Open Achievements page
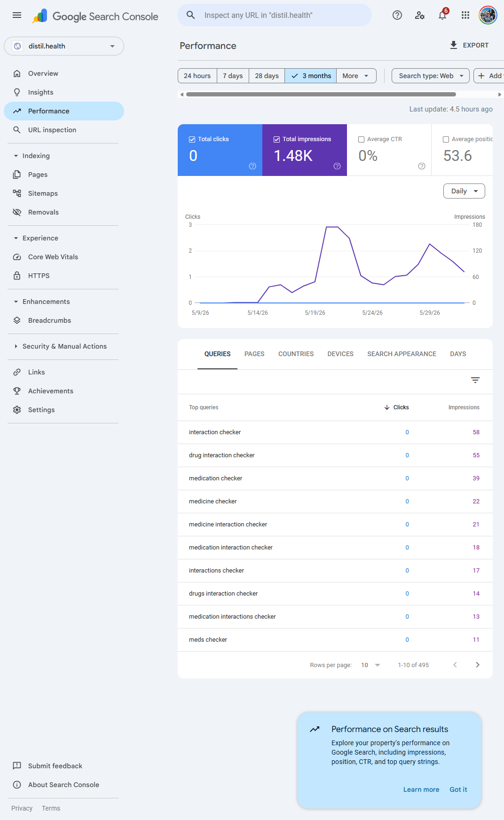The image size is (504, 820). point(64,391)
